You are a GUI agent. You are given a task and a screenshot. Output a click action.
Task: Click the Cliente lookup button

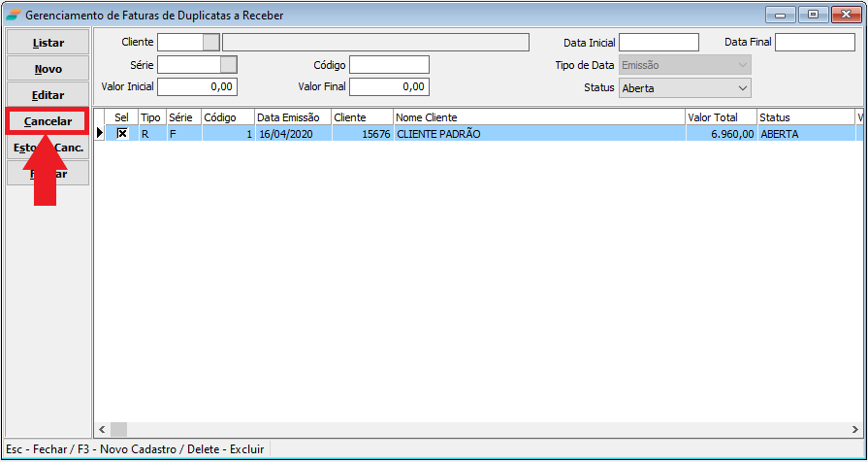(210, 42)
